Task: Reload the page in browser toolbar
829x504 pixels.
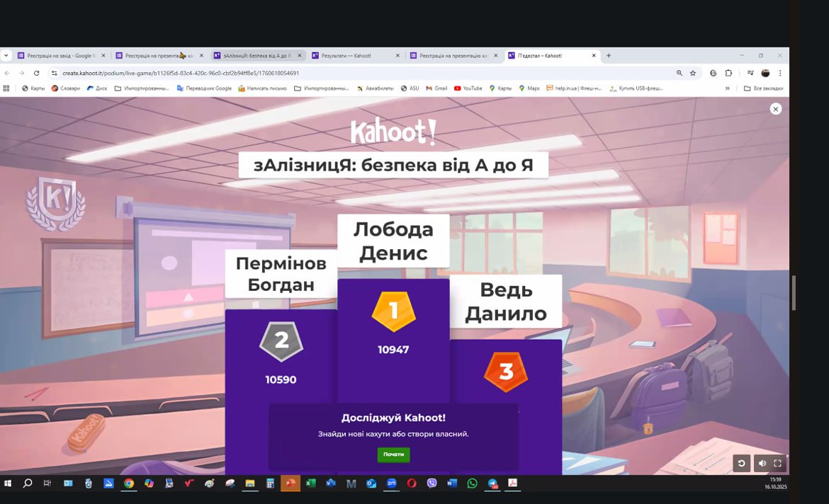Action: 37,73
